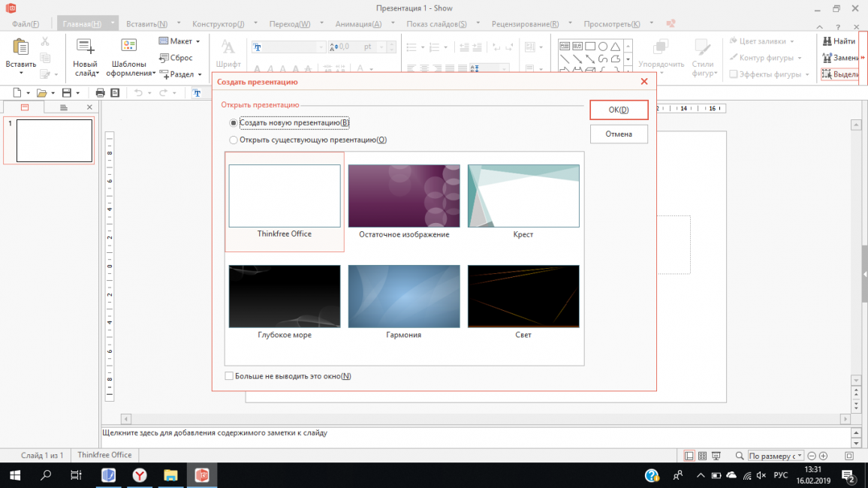Click the Отмена cancel button
Viewport: 868px width, 488px height.
618,134
